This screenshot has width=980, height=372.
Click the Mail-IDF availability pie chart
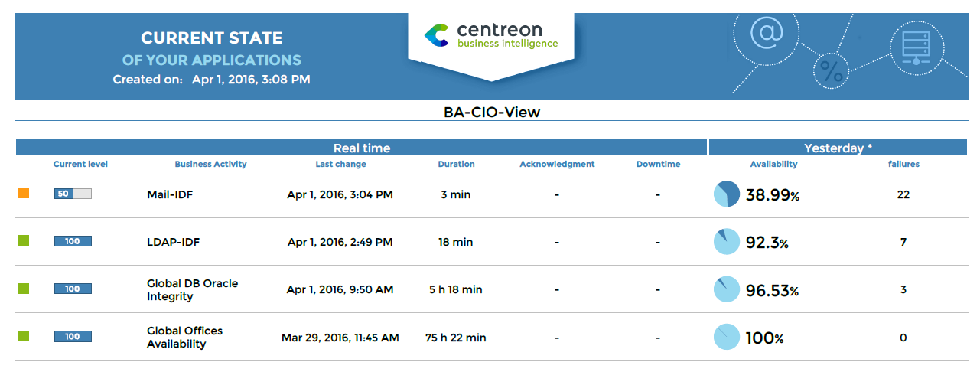point(727,194)
